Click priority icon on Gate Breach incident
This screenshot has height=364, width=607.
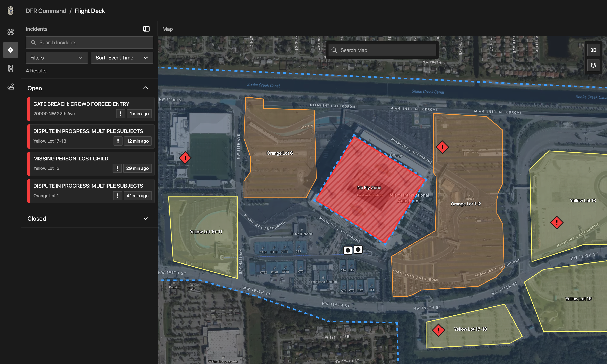click(120, 114)
